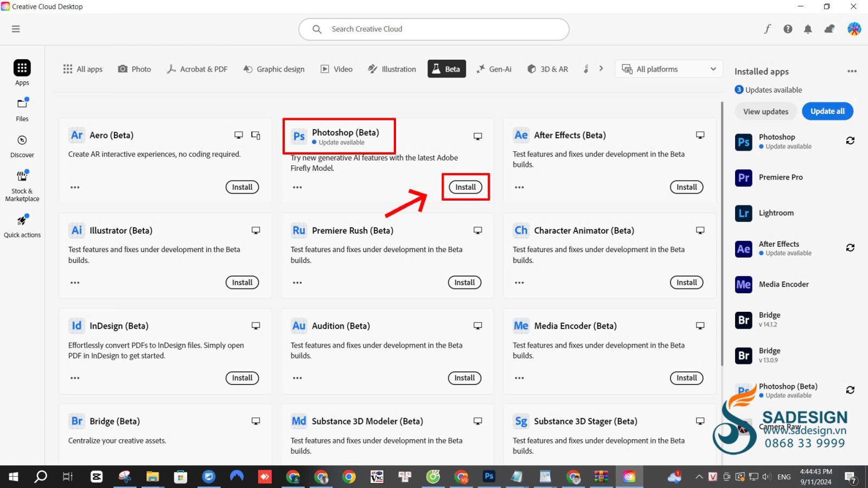Click the app list vertical scrollbar
Image resolution: width=868 pixels, height=488 pixels.
pyautogui.click(x=722, y=233)
